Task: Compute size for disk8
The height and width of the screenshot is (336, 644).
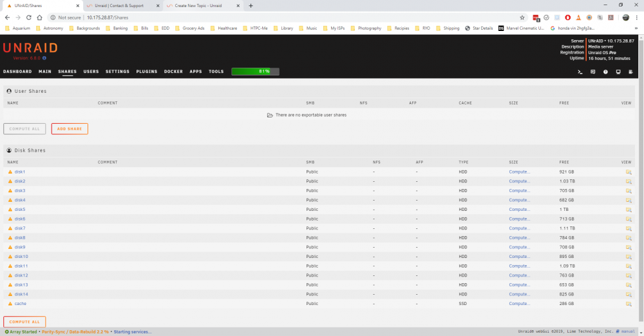Action: coord(519,238)
